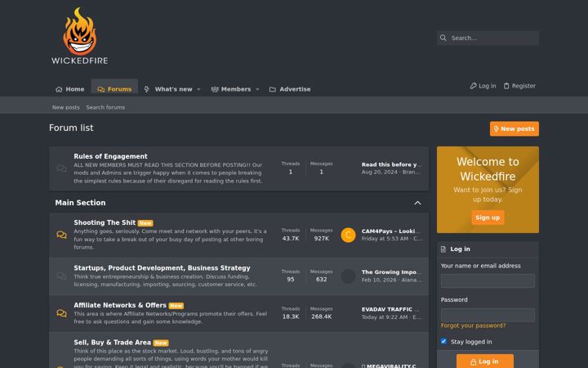588x368 pixels.
Task: Open the New posts sub-navigation link
Action: (65, 107)
